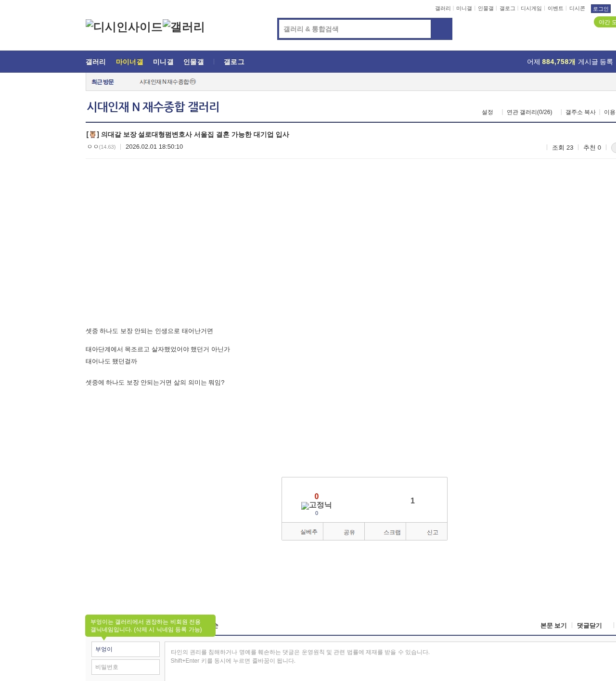The image size is (616, 681).
Task: Click 갤주소 복사 to copy the gallery address
Action: [x=580, y=112]
